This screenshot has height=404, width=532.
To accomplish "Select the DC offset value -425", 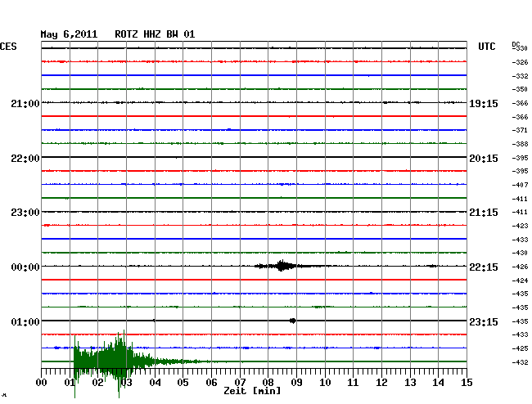I will pyautogui.click(x=520, y=348).
